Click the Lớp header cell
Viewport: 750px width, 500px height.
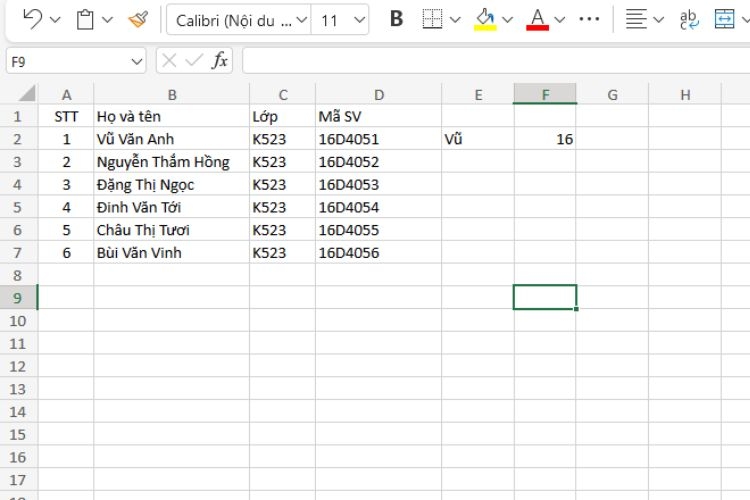click(283, 116)
